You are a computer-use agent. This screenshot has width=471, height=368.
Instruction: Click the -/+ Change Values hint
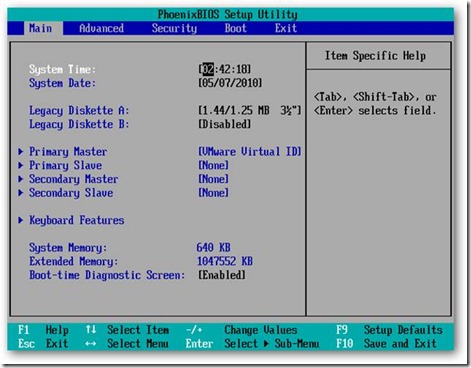pos(241,330)
